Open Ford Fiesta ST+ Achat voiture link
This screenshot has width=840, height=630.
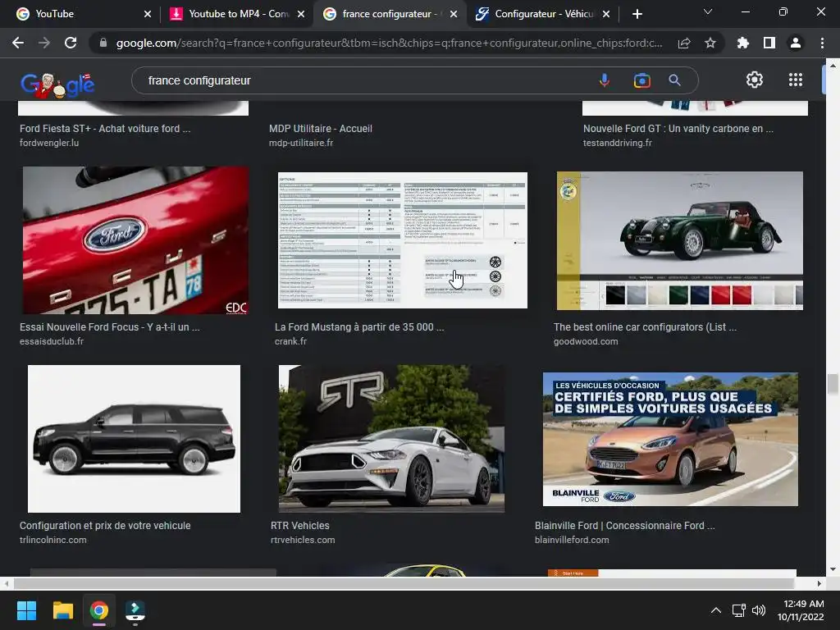click(105, 129)
